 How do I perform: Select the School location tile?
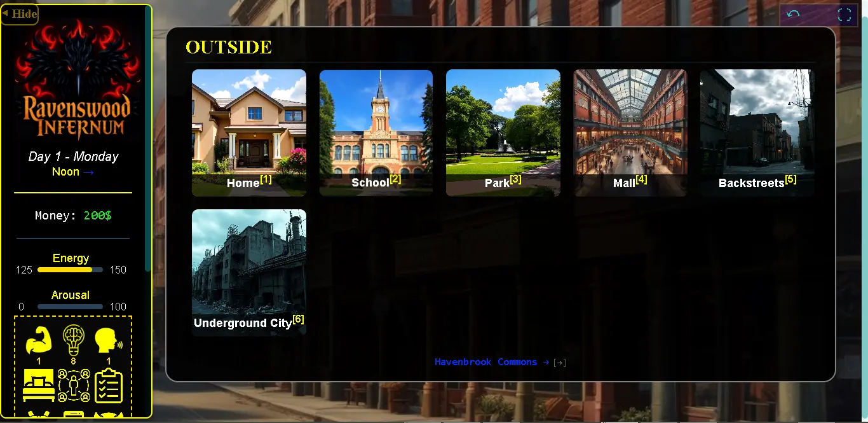pyautogui.click(x=376, y=132)
